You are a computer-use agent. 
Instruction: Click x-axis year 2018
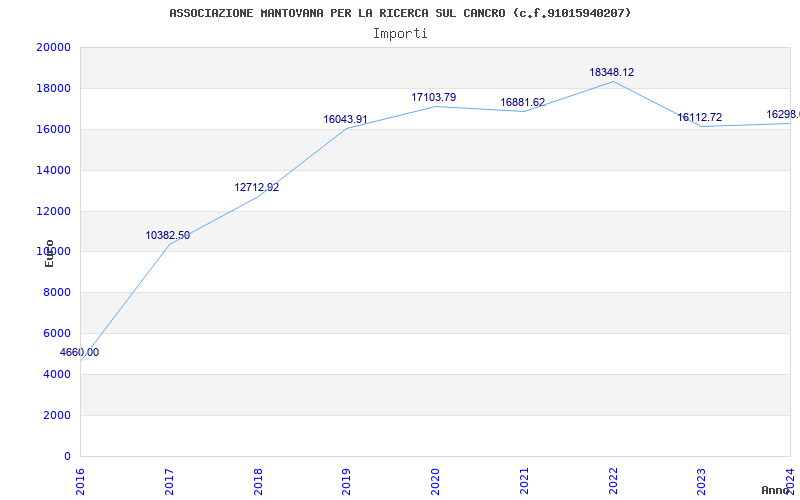[258, 482]
